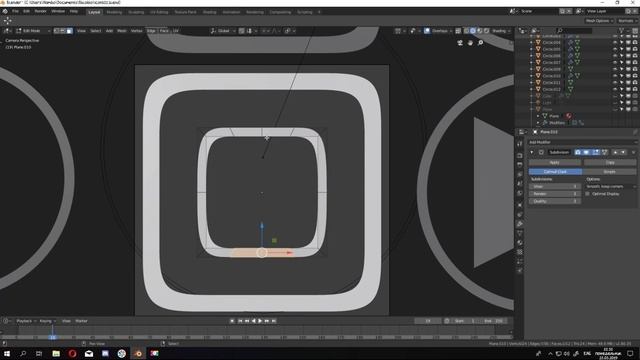Open the File menu
Image resolution: width=640 pixels, height=360 pixels.
pos(16,11)
